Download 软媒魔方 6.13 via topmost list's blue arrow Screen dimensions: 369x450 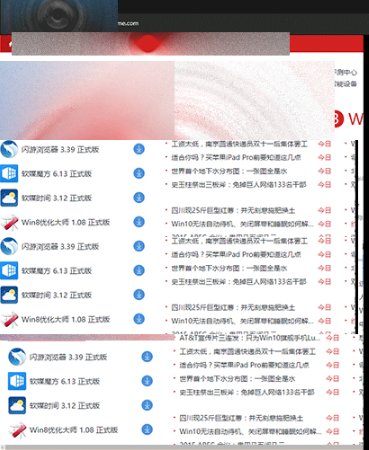[139, 173]
